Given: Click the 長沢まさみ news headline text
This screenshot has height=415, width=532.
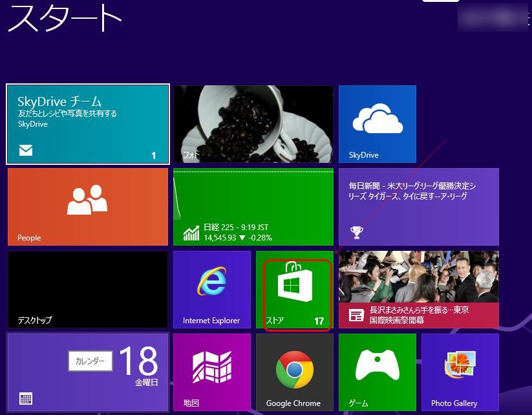Looking at the screenshot, I should (420, 315).
